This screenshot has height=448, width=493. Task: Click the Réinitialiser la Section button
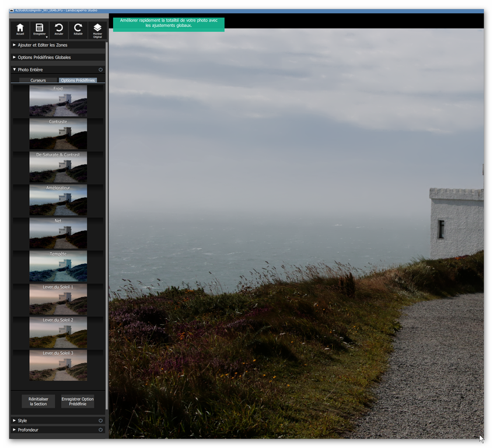(38, 401)
